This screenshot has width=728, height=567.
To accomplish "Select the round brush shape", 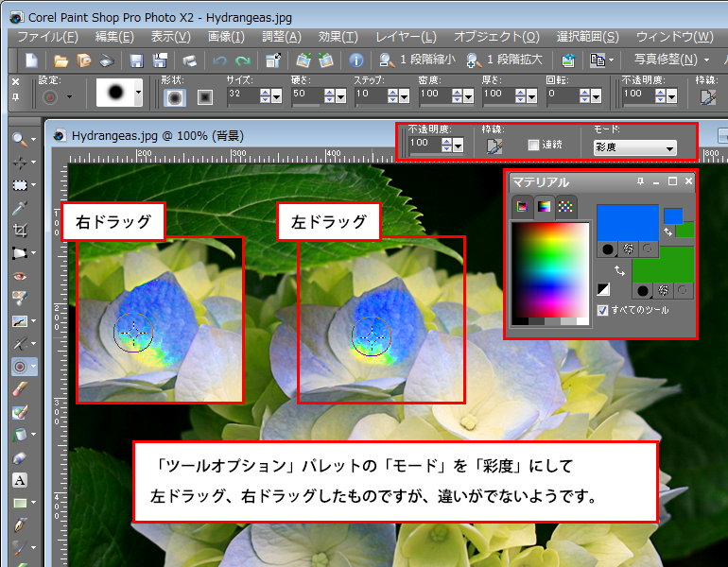I will (x=175, y=97).
